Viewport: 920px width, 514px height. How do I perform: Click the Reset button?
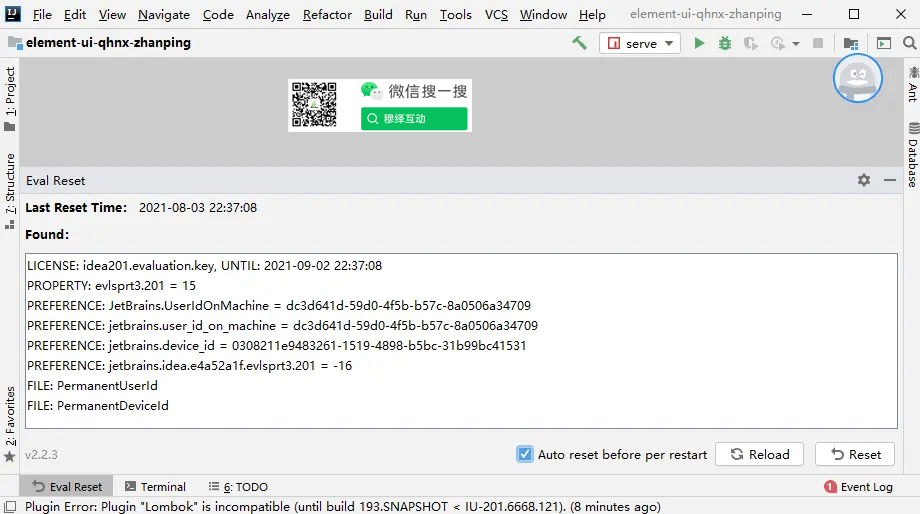[855, 454]
